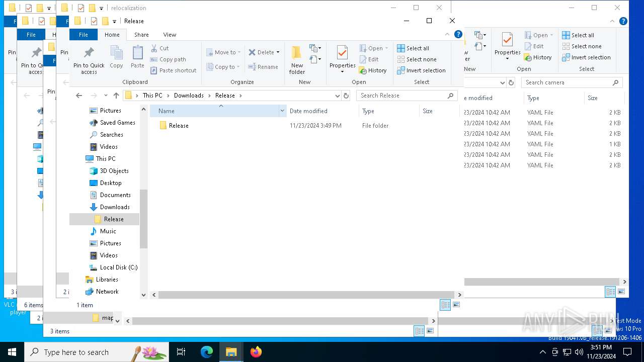Select This PC in the navigation pane
644x362 pixels.
click(x=101, y=159)
